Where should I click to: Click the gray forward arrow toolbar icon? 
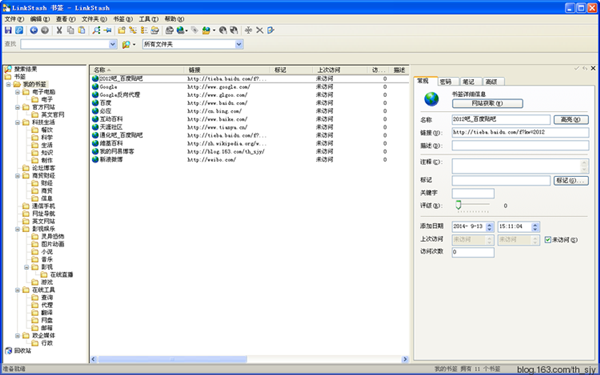pyautogui.click(x=45, y=30)
